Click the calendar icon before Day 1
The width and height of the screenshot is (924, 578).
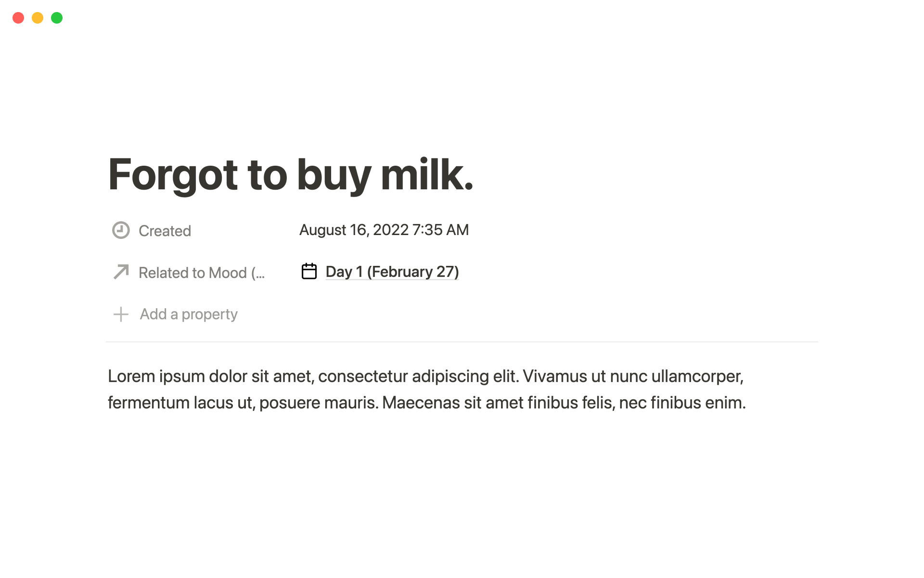309,272
